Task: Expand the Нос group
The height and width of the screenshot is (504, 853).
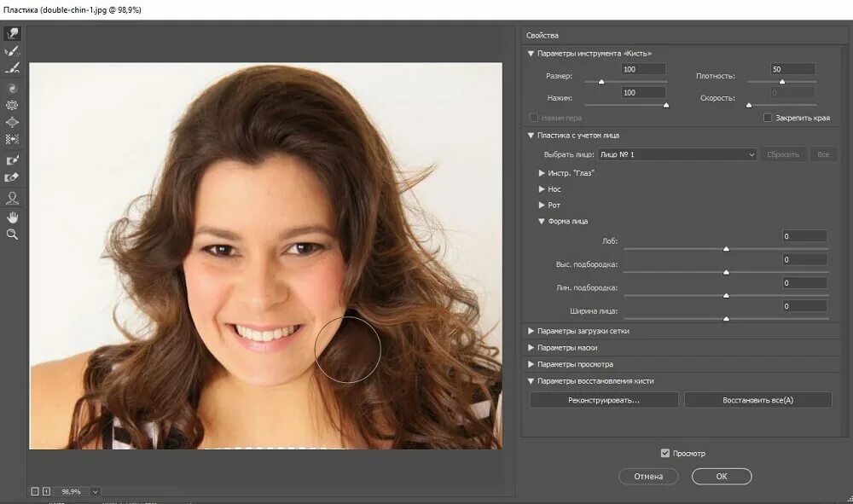Action: (542, 189)
